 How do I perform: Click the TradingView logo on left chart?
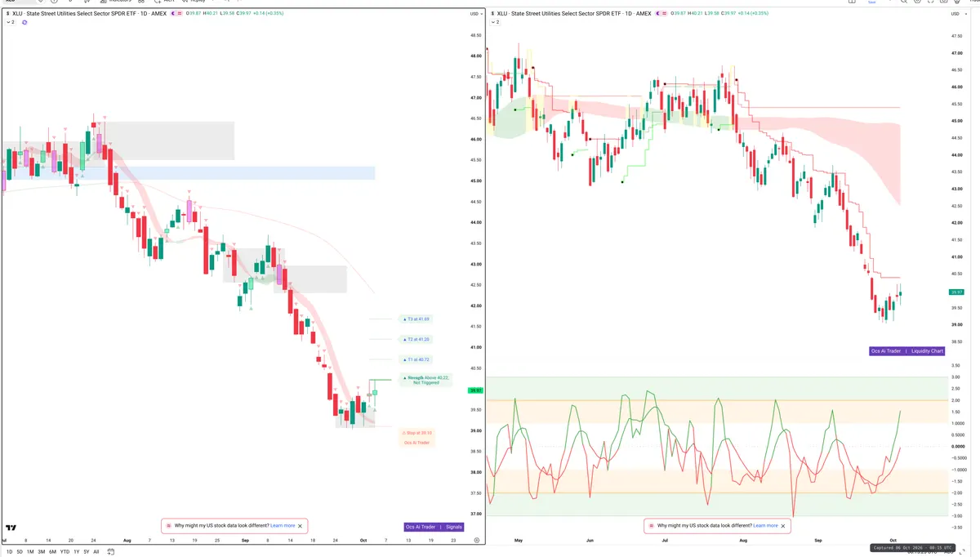11,528
